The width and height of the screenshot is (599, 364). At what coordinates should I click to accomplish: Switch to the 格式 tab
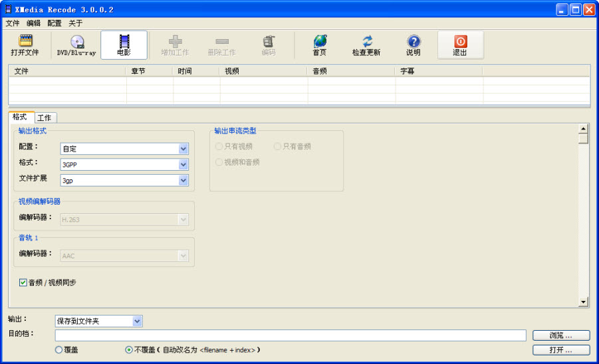[20, 117]
